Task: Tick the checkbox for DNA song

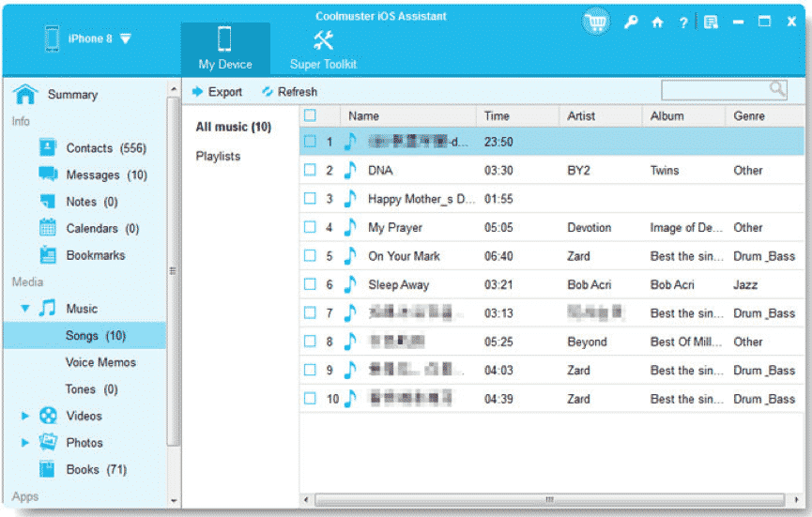Action: (310, 170)
